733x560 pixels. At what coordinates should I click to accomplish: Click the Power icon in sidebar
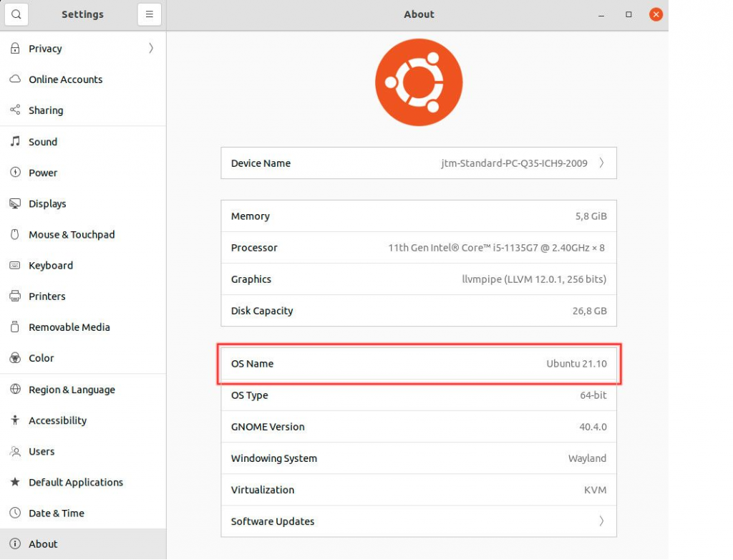click(x=15, y=172)
